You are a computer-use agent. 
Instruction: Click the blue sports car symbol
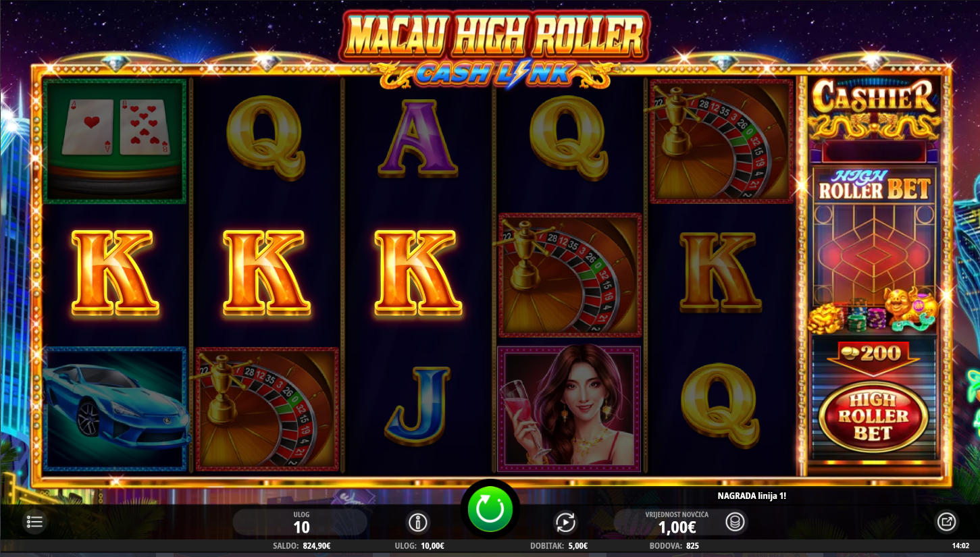[x=115, y=409]
